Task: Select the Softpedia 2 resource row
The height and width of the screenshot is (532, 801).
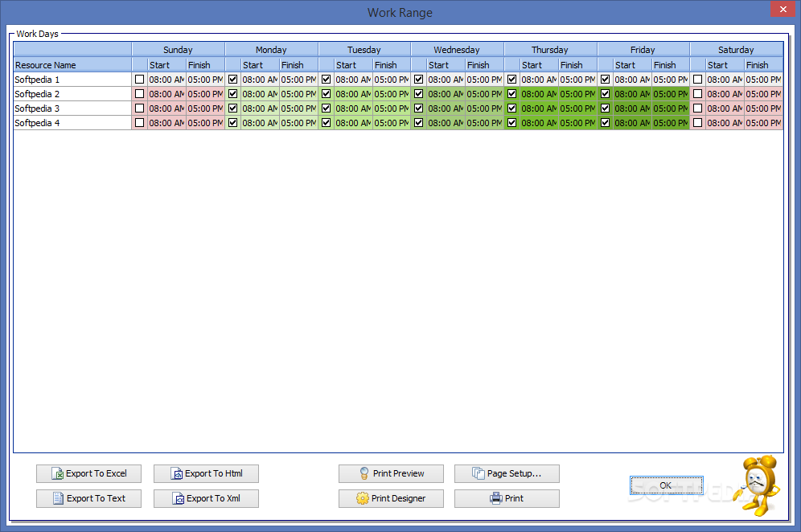Action: click(x=72, y=94)
